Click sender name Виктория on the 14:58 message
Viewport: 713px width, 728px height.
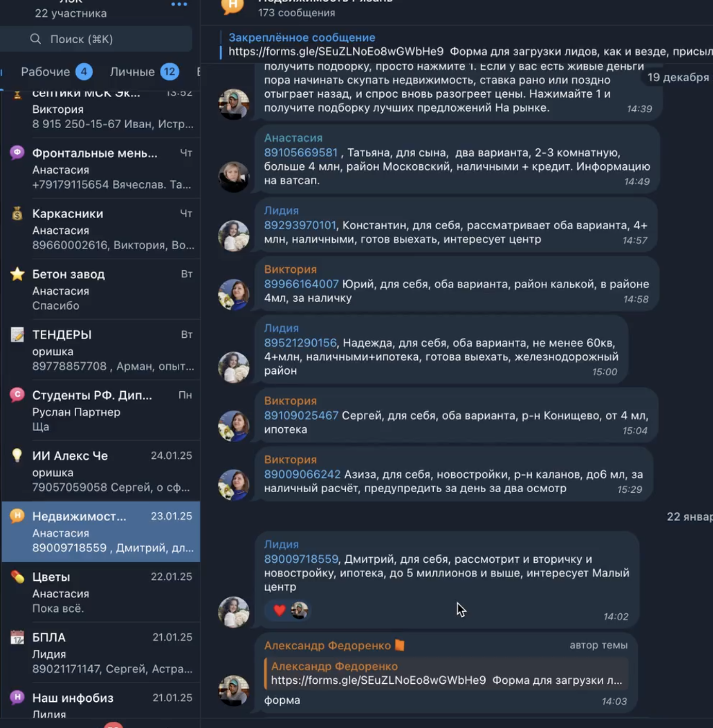pyautogui.click(x=291, y=269)
